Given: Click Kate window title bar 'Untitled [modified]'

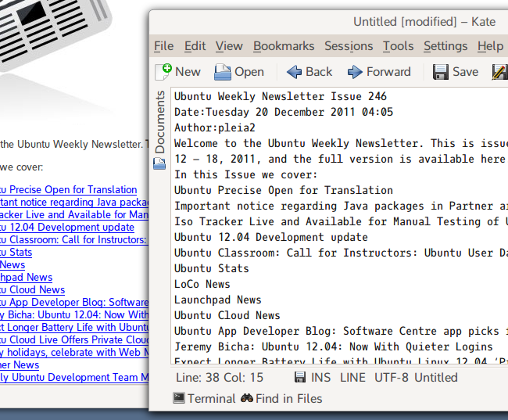Looking at the screenshot, I should (x=424, y=22).
